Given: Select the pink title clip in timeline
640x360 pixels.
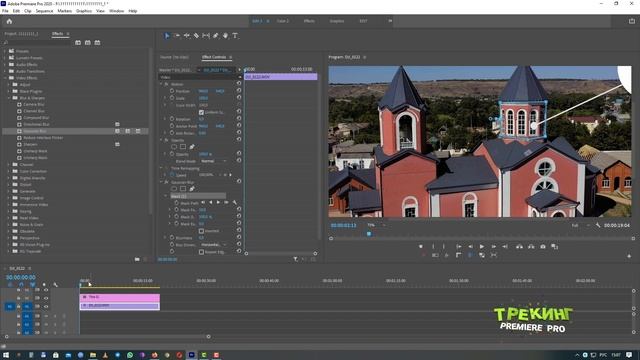Looking at the screenshot, I should (x=120, y=297).
